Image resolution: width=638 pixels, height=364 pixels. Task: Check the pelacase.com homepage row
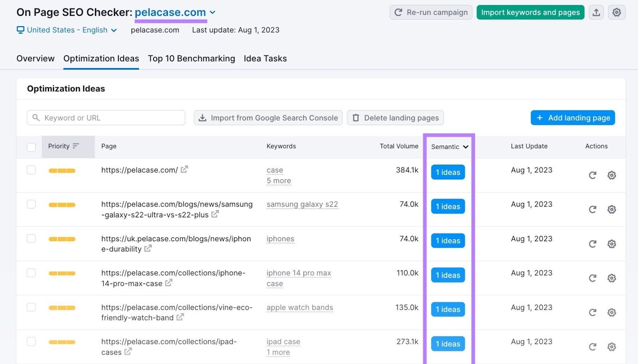pos(31,170)
